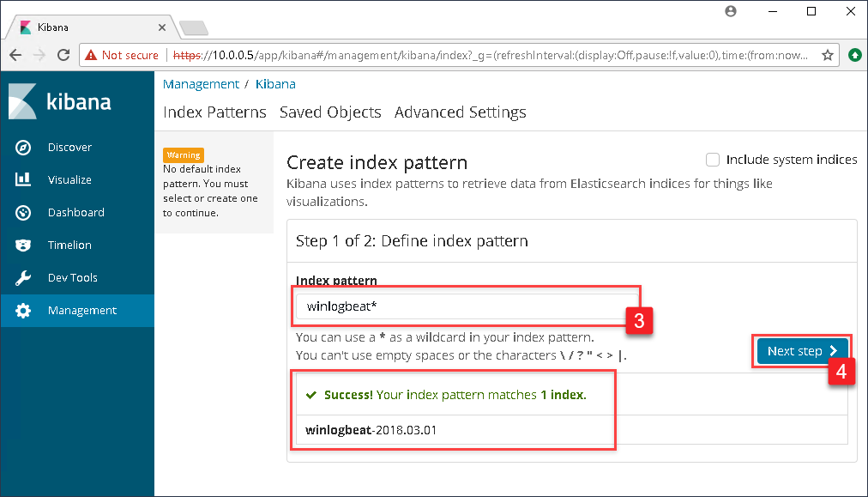The image size is (868, 497).
Task: Open Visualize bar chart icon
Action: pos(23,179)
